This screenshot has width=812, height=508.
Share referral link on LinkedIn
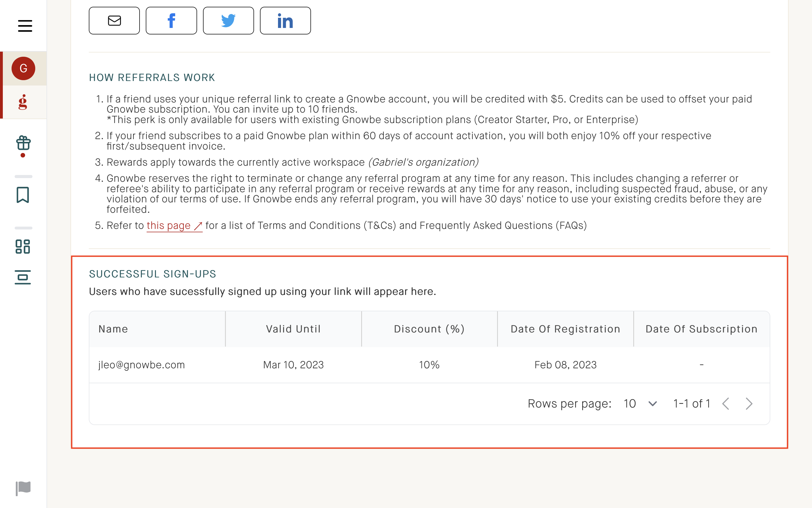[286, 21]
